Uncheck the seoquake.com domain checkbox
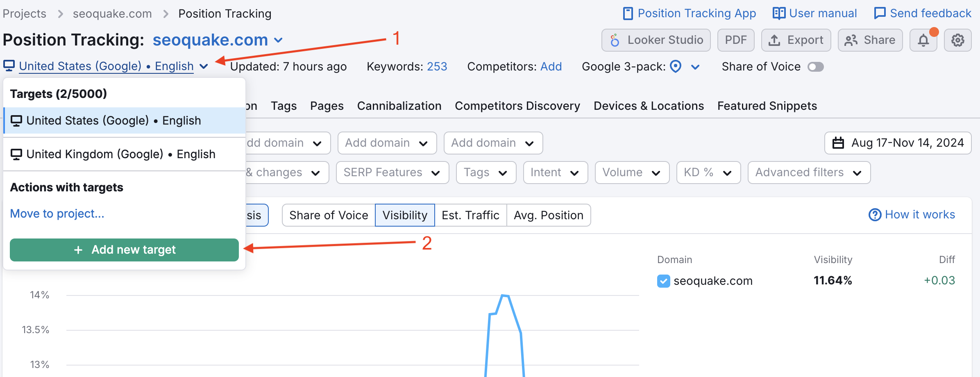The width and height of the screenshot is (980, 377). pos(663,281)
